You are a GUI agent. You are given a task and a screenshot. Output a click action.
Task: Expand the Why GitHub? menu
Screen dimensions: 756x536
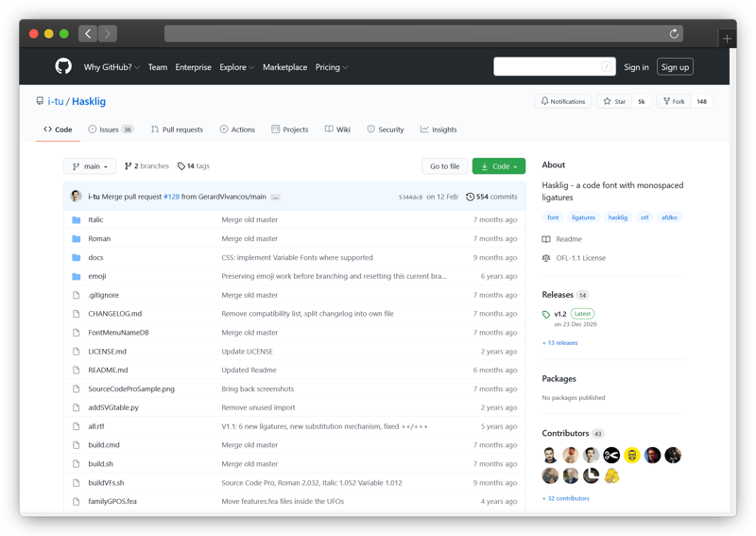pyautogui.click(x=112, y=67)
